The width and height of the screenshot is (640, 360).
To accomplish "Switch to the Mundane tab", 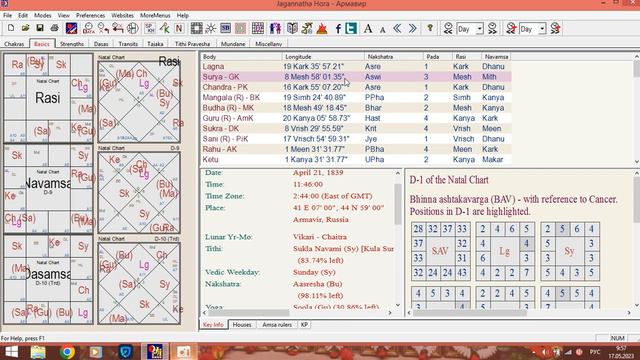I will [233, 44].
